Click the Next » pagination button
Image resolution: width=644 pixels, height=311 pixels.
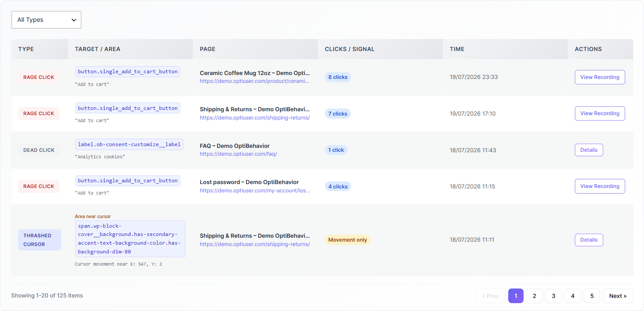(x=618, y=296)
